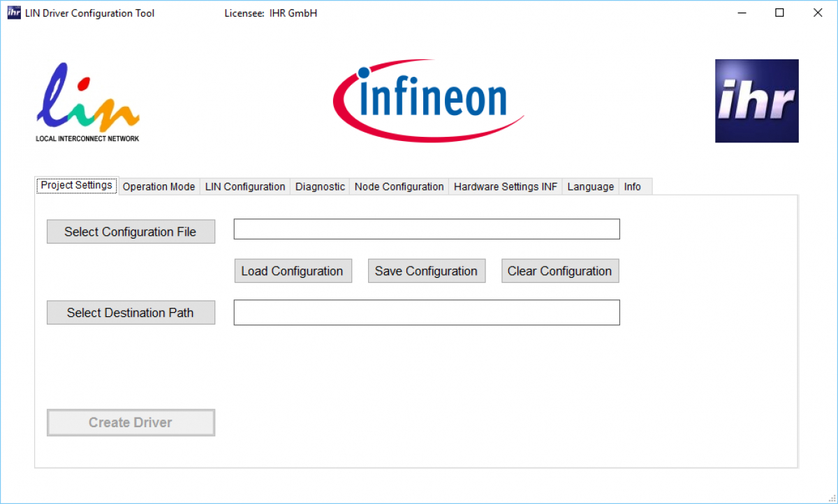
Task: Open the Operation Mode tab
Action: 159,187
